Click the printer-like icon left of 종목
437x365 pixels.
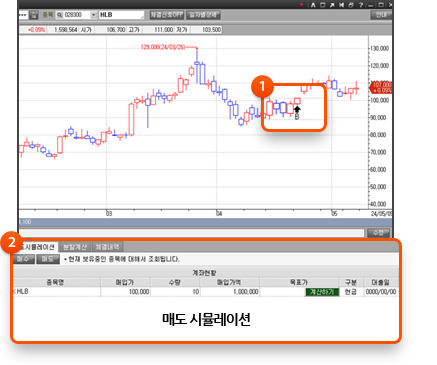(34, 15)
